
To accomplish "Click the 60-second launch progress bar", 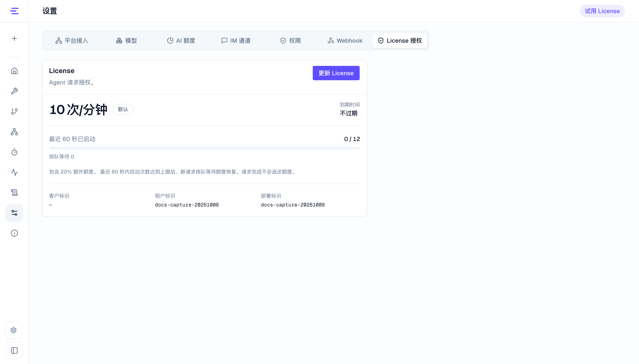I will pyautogui.click(x=204, y=148).
